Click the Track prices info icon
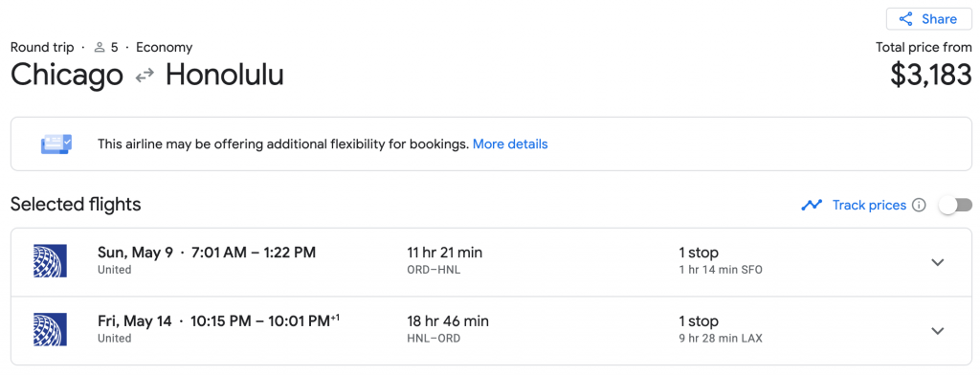 (x=919, y=205)
